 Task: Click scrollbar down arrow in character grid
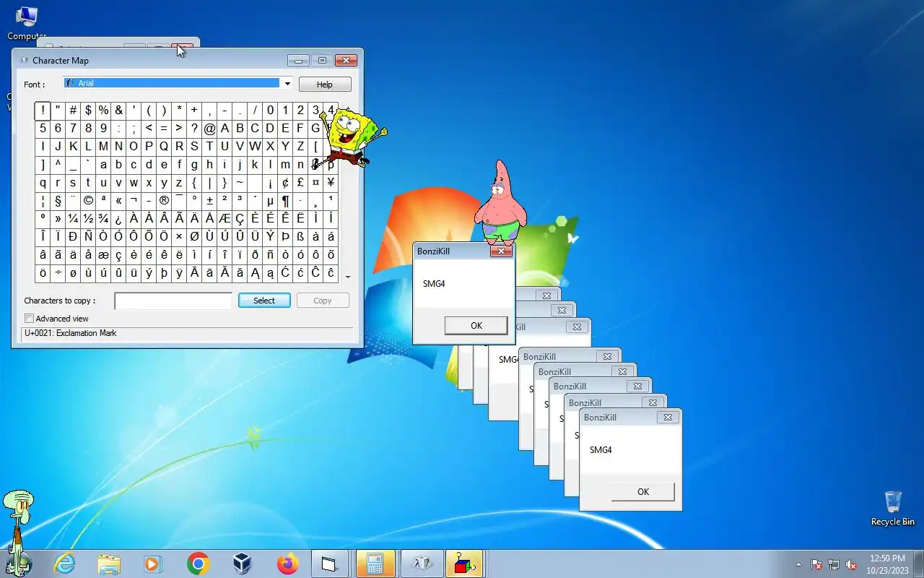[348, 277]
